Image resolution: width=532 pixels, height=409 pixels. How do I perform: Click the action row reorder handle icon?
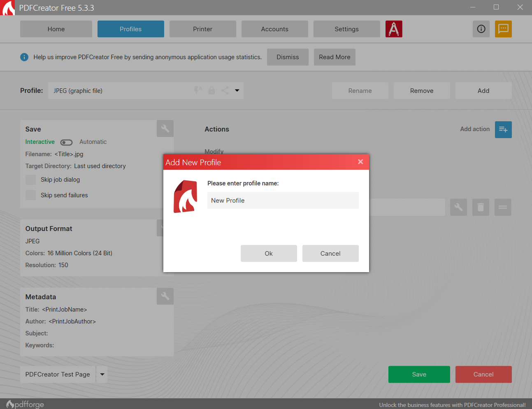coord(503,208)
